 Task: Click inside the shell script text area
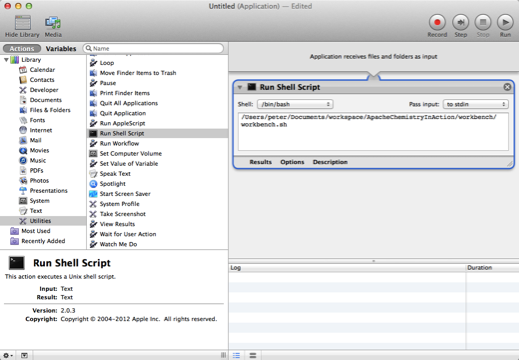[x=373, y=132]
